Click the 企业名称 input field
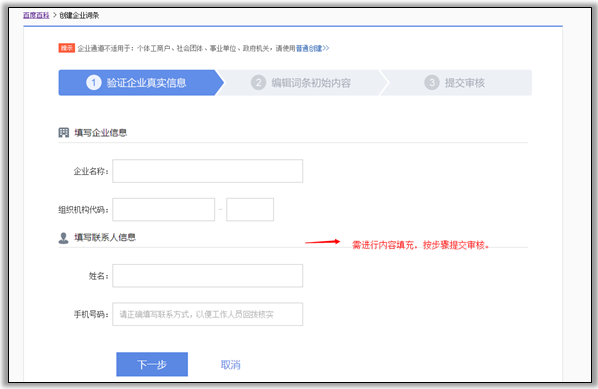 coord(207,171)
